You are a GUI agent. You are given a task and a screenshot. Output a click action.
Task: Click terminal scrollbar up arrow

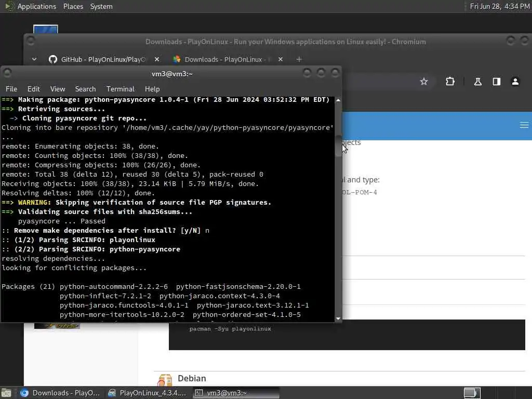point(338,100)
